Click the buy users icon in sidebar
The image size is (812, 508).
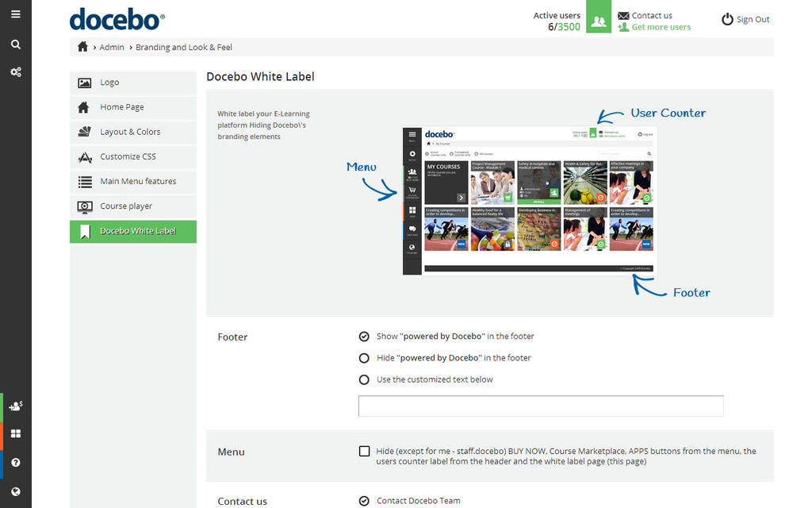coord(16,406)
